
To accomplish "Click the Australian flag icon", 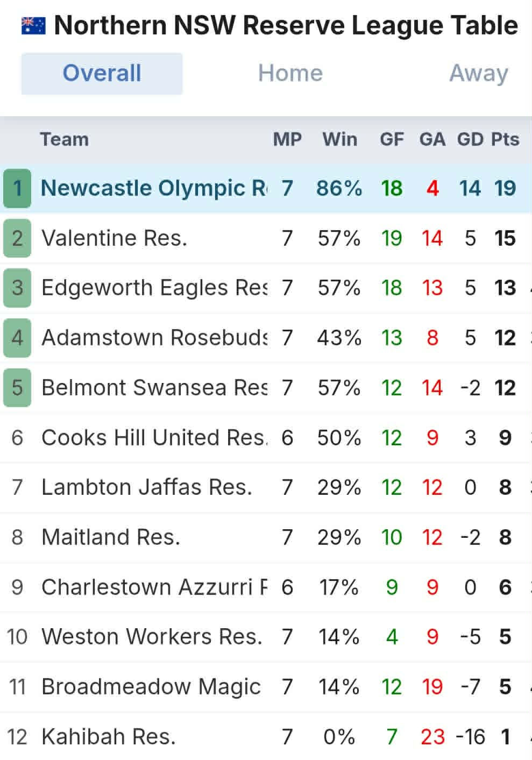I will [x=33, y=26].
